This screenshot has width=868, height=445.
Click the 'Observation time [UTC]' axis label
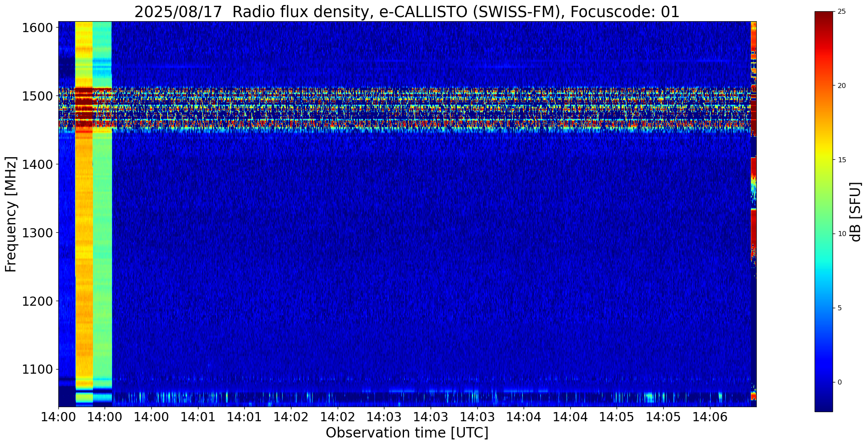click(407, 433)
